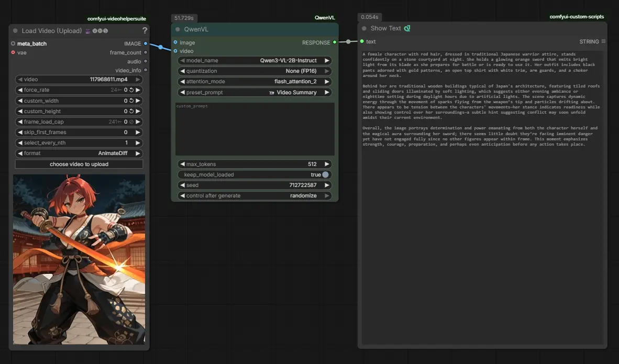Decrease max_tokens using the left arrow

coord(182,164)
